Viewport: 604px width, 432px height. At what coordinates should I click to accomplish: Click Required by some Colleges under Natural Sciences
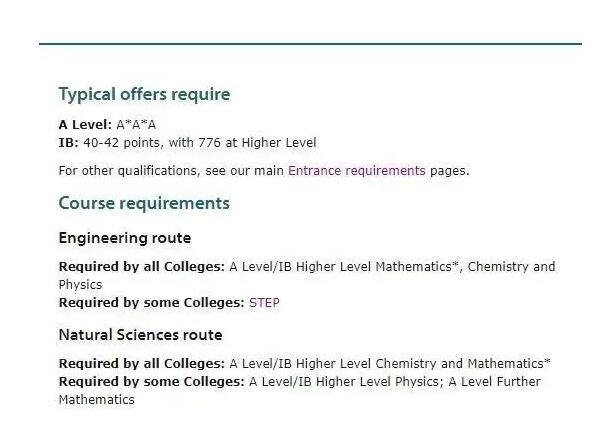[x=151, y=381]
